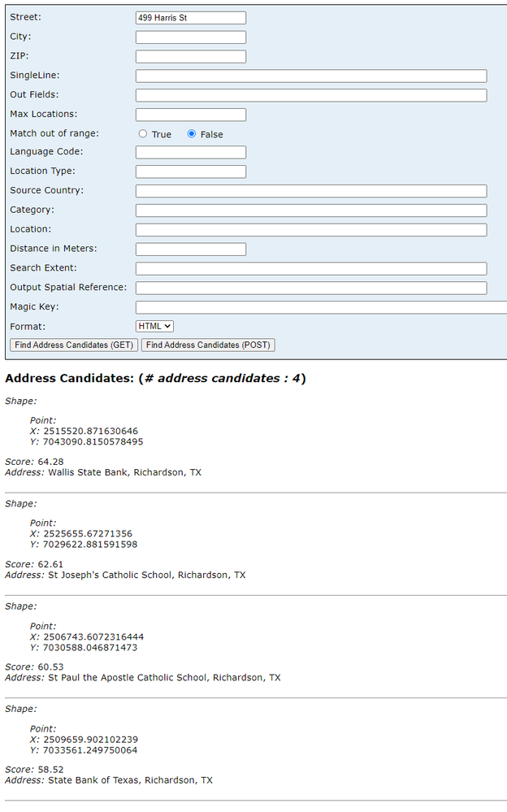Focus the Output Spatial Reference field
507x812 pixels.
[x=311, y=289]
